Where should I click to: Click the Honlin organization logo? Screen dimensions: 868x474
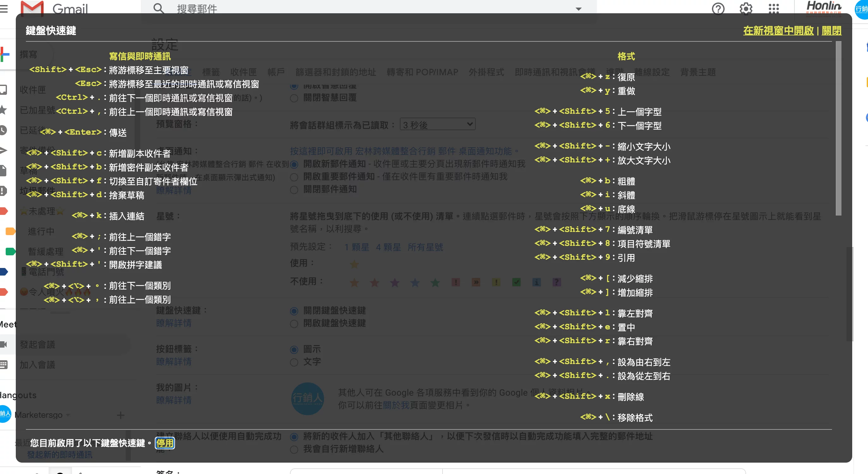click(x=823, y=8)
